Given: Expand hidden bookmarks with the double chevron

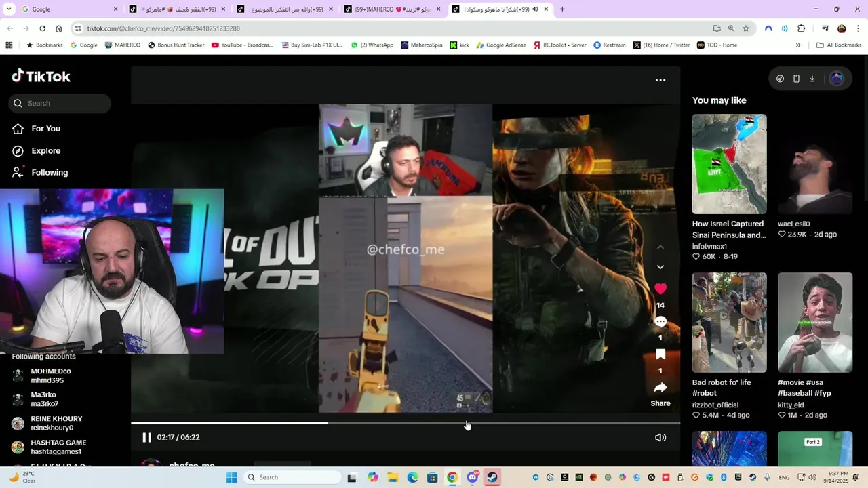Looking at the screenshot, I should pyautogui.click(x=798, y=45).
